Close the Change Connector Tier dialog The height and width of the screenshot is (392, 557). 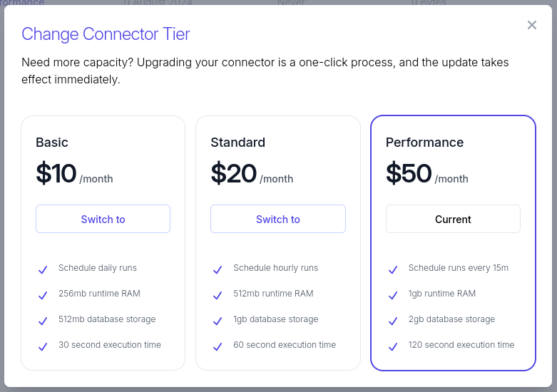coord(532,26)
